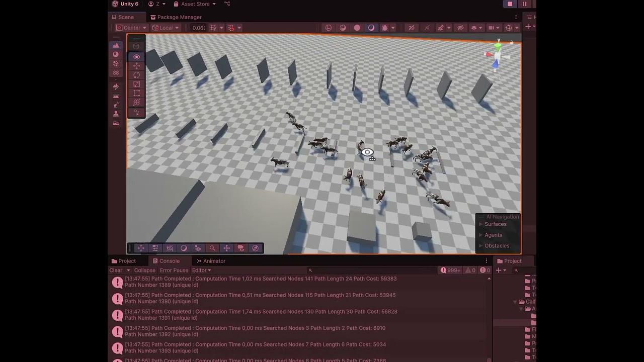Open the Clear options dropdown arrow
Image resolution: width=644 pixels, height=362 pixels.
point(128,270)
